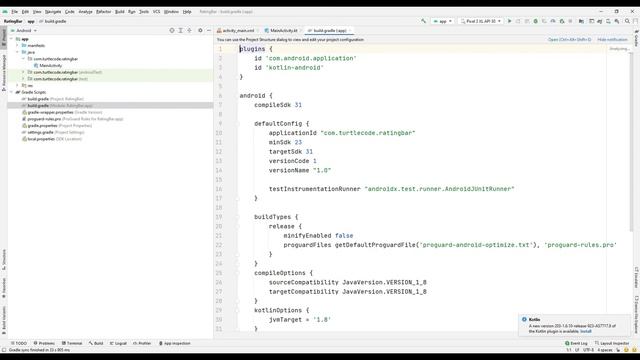Click the '4 spaces' indent status item
The image size is (640, 360).
(604, 350)
